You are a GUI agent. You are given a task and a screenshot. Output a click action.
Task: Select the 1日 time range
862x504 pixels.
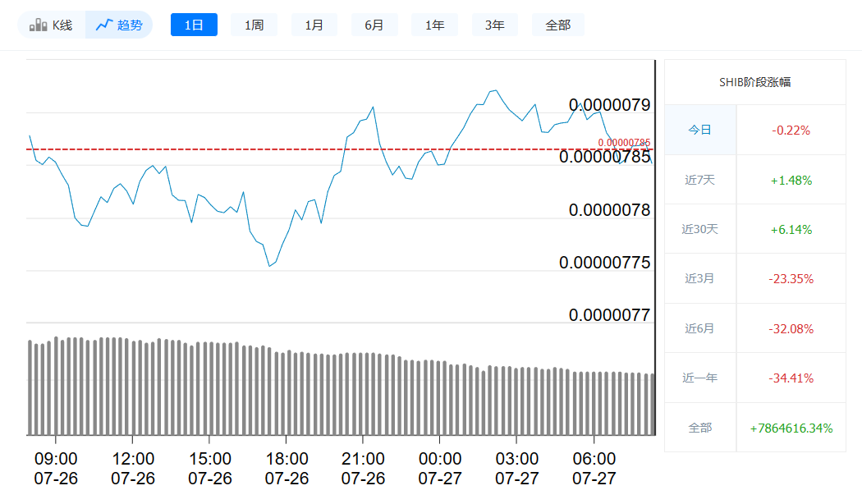(194, 24)
